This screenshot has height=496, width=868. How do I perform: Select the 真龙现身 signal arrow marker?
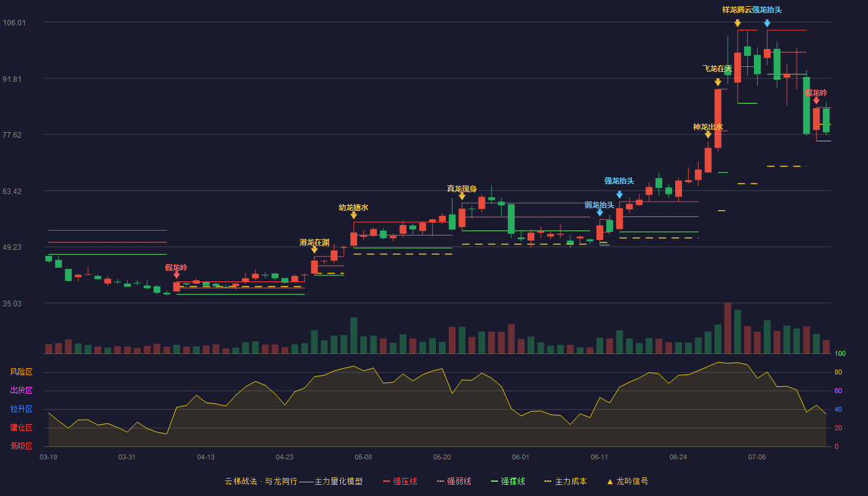[x=462, y=196]
